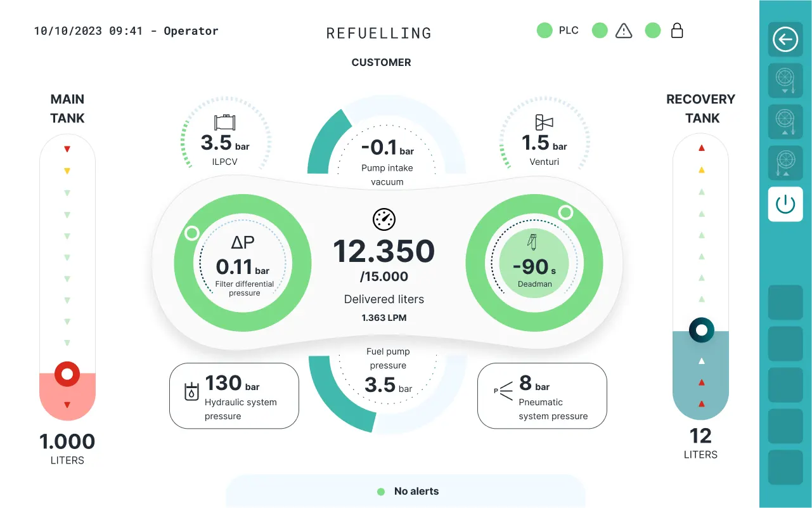Click the 12.350 delivered liters value
812x508 pixels.
pos(384,251)
